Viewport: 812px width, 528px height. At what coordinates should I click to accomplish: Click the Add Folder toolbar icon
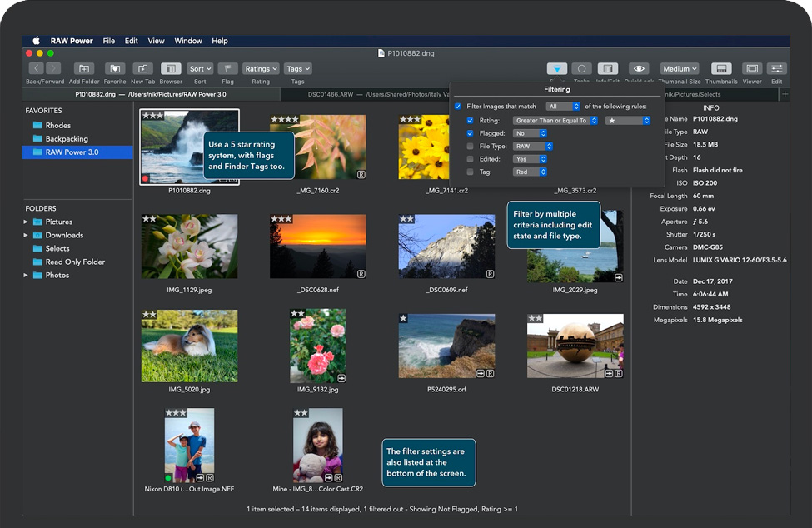pos(84,69)
